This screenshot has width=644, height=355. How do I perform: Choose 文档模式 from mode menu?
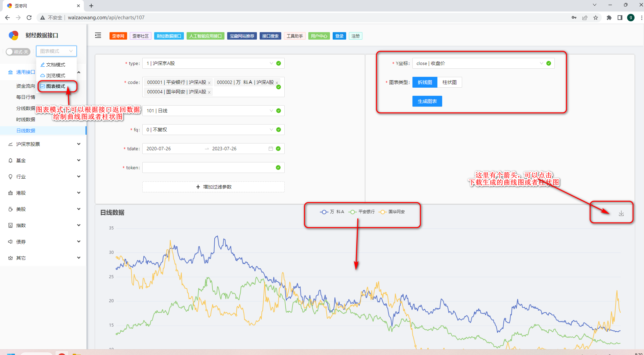pyautogui.click(x=56, y=65)
